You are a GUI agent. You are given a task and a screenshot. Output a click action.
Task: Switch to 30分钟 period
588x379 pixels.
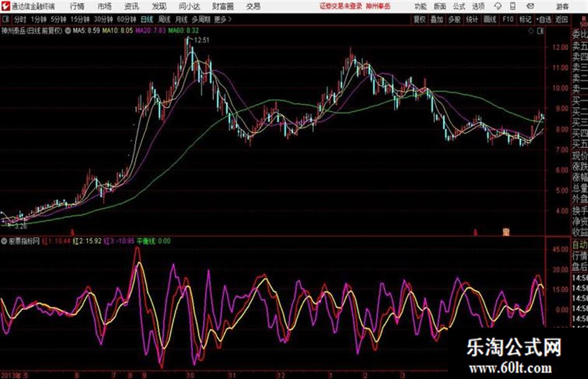pos(103,19)
